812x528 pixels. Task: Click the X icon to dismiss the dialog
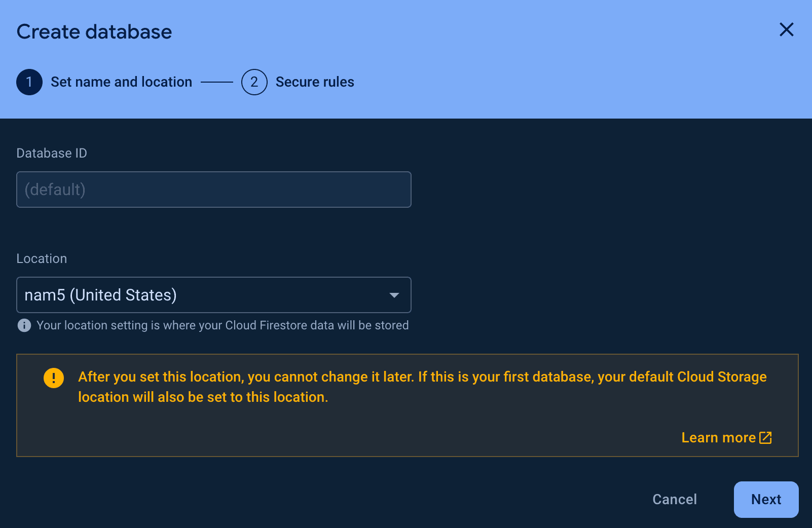pyautogui.click(x=786, y=30)
